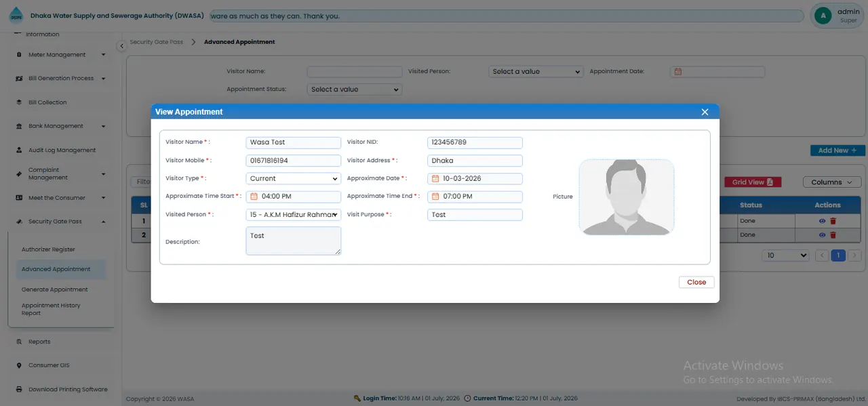Viewport: 868px width, 406px height.
Task: Click the DWASA logo
Action: (16, 16)
